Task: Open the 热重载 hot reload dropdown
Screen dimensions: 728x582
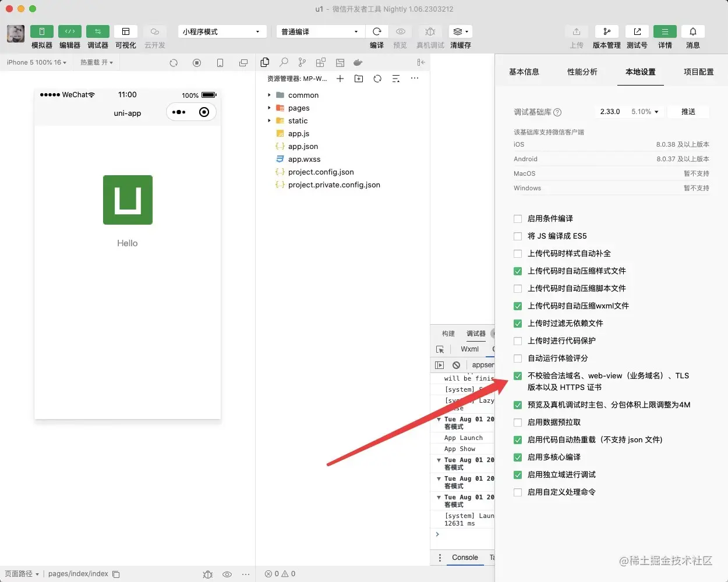Action: pyautogui.click(x=97, y=62)
